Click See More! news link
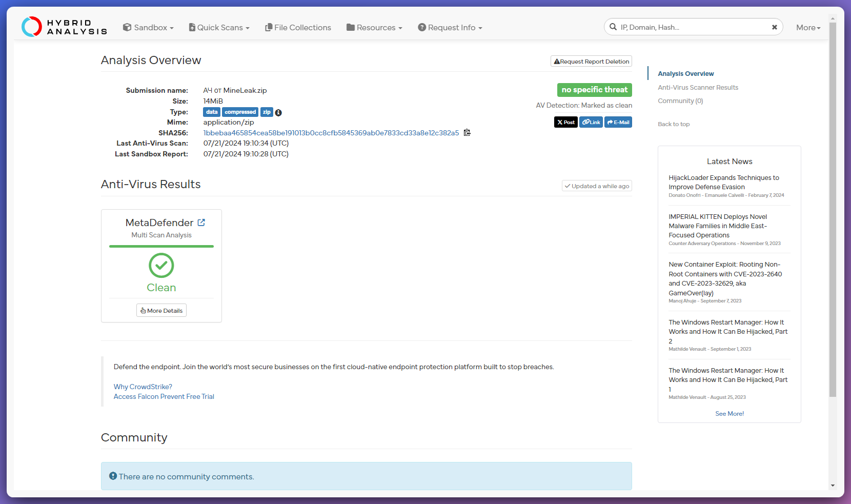 730,414
